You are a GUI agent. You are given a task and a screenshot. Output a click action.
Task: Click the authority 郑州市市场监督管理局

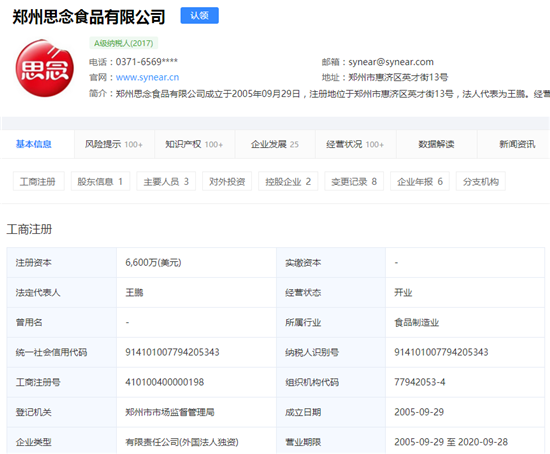(x=170, y=412)
